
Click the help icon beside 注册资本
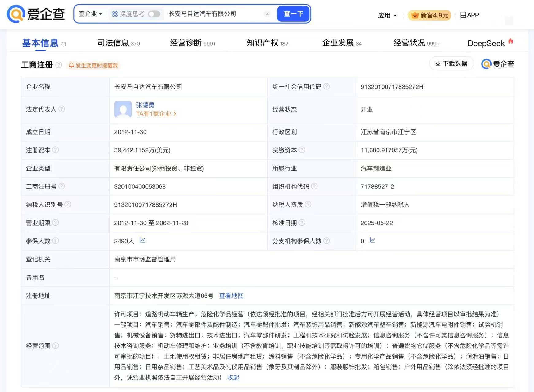click(56, 150)
